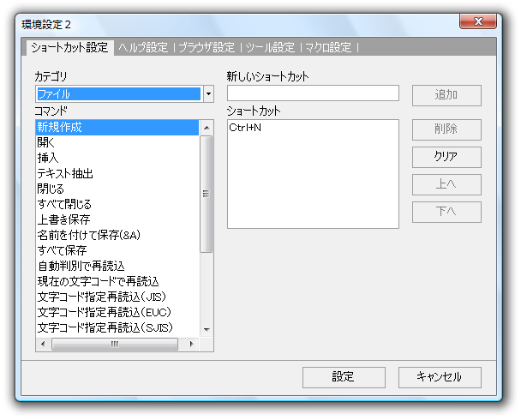Screen dimensions: 521x420
Task: Select the 上書き保存 command
Action: (117, 219)
